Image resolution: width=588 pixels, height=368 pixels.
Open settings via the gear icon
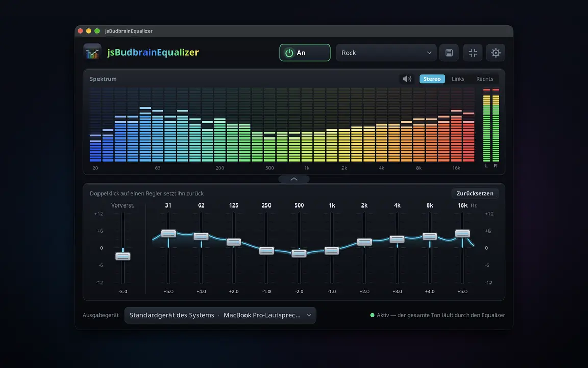496,53
